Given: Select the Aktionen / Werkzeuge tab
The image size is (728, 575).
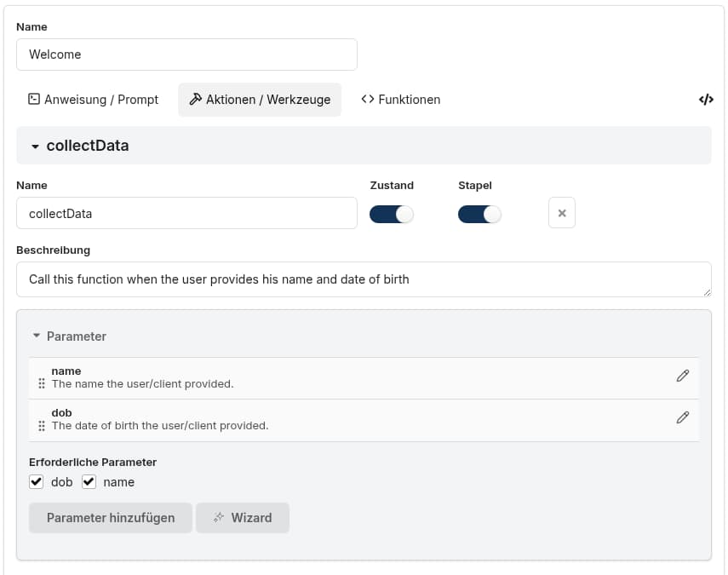Looking at the screenshot, I should (x=260, y=100).
